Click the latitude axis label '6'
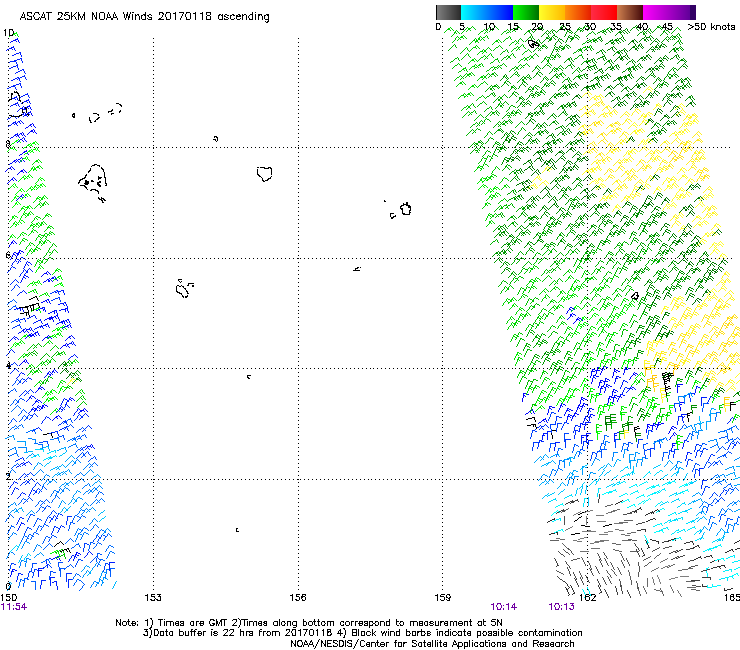The height and width of the screenshot is (650, 740). 8,255
